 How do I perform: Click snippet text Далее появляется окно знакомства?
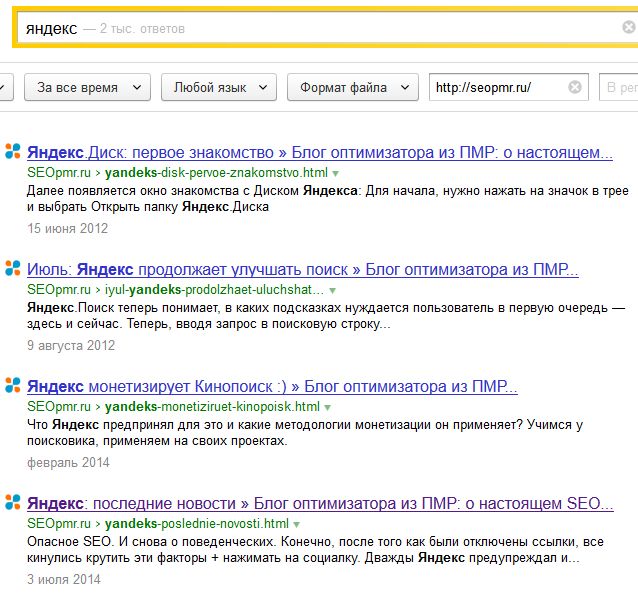click(x=328, y=199)
